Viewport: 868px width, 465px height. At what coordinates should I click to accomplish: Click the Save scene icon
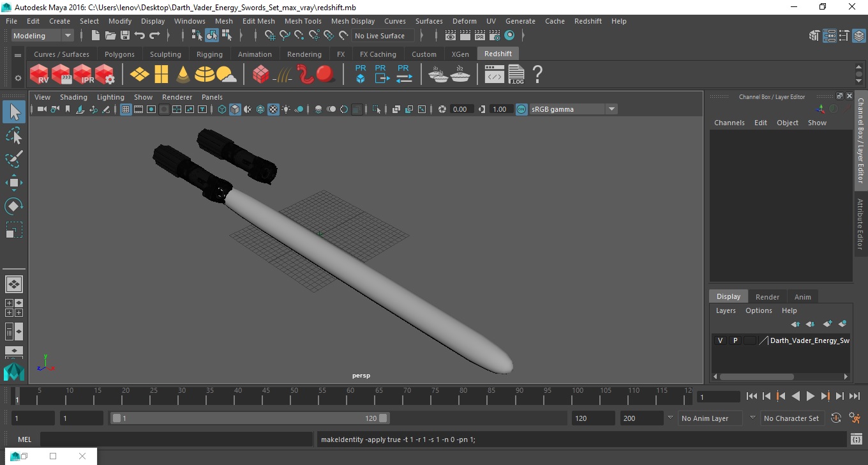[x=125, y=36]
